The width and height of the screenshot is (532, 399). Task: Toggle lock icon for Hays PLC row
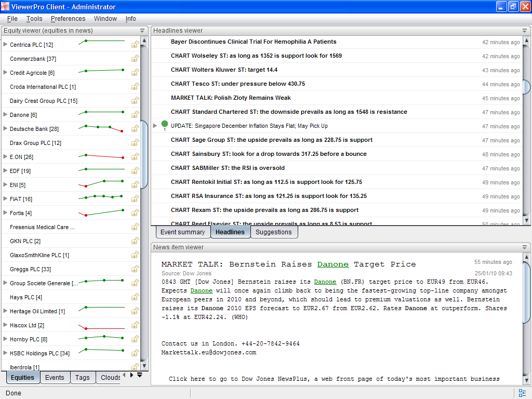[135, 297]
